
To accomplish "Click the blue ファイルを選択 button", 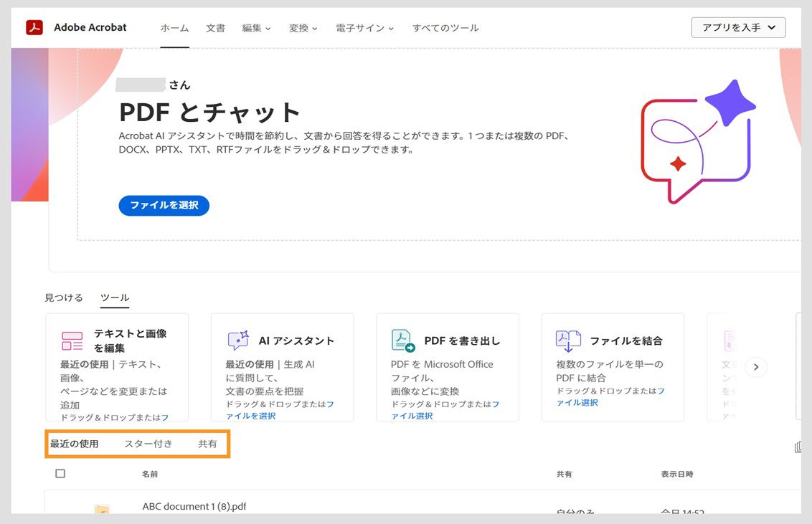I will point(164,206).
